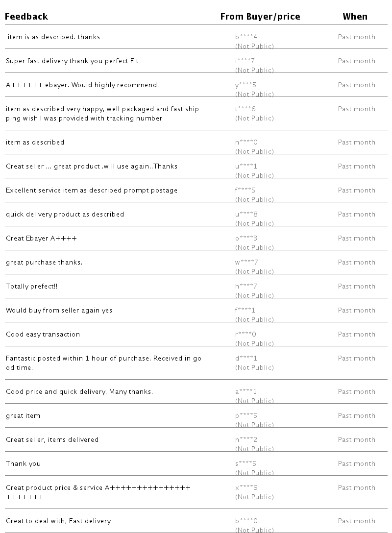This screenshot has height=533, width=392.
Task: Select buyer y****5 username
Action: click(245, 85)
